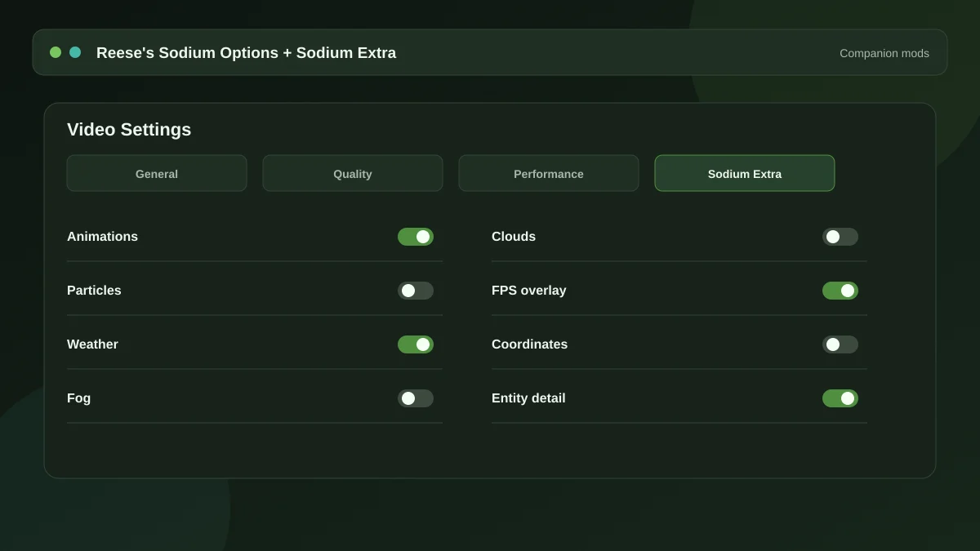
Task: Turn off the Weather switch
Action: [416, 344]
